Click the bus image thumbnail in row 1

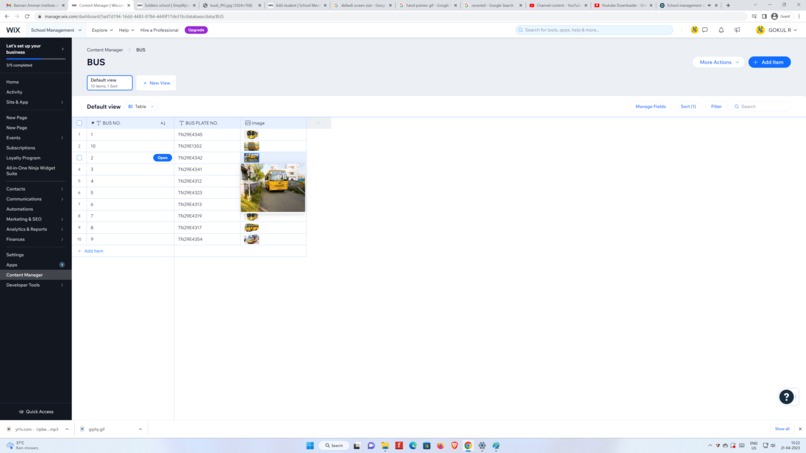pos(251,135)
